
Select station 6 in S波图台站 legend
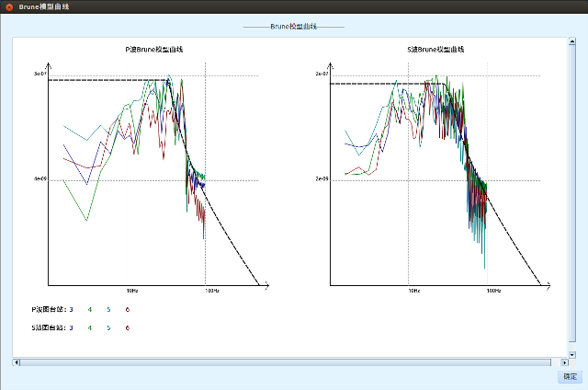(x=127, y=327)
